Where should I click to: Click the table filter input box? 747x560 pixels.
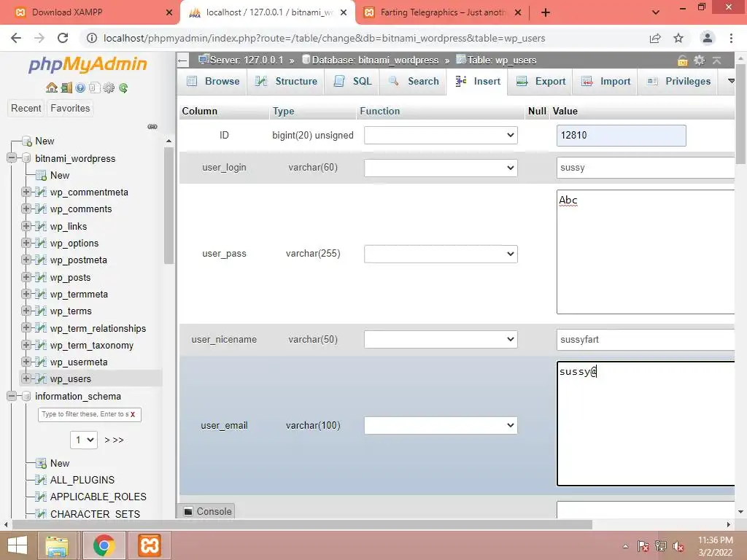[x=84, y=414]
